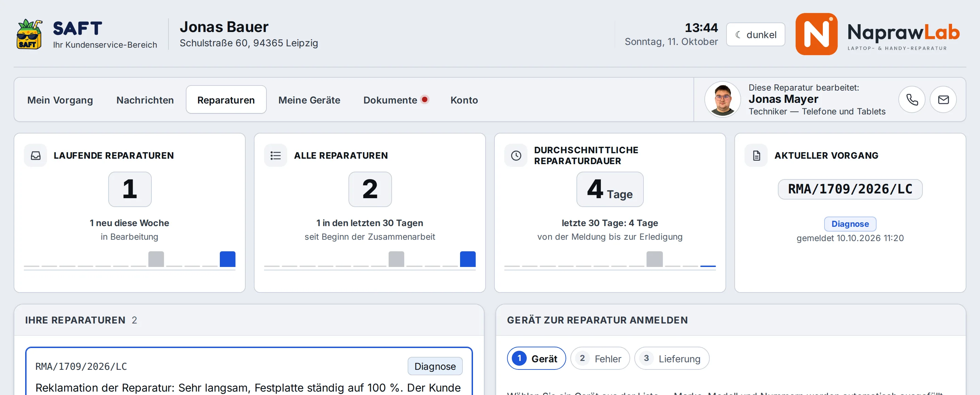Image resolution: width=980 pixels, height=395 pixels.
Task: Click the Diagnose badge in the repair list
Action: (x=435, y=366)
